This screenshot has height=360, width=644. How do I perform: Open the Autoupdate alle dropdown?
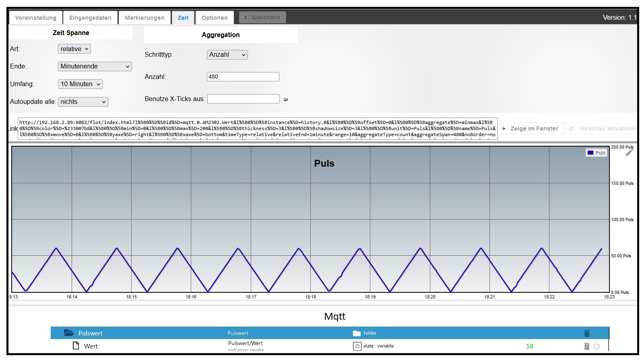pyautogui.click(x=83, y=101)
